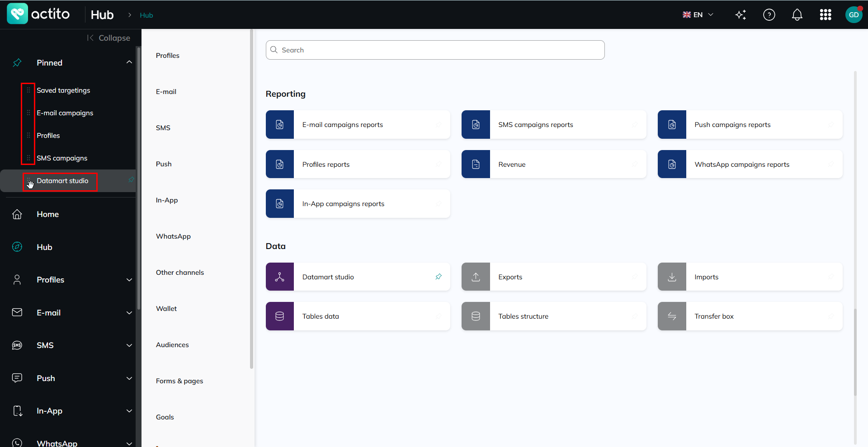Click the pin icon beside Pinned heading
Image resolution: width=868 pixels, height=447 pixels.
click(17, 63)
